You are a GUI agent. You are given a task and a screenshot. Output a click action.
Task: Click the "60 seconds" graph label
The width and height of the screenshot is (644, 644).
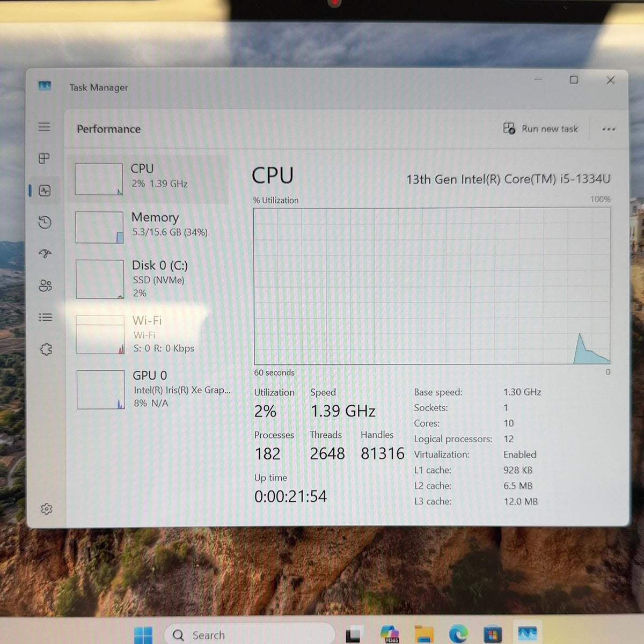click(274, 372)
